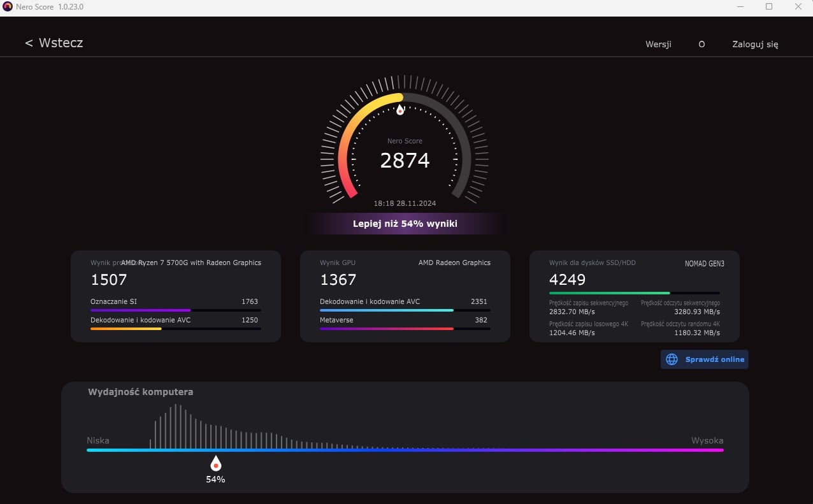The width and height of the screenshot is (813, 504).
Task: Click the 'Prędkość zapisu losowego 4K' label
Action: [589, 324]
